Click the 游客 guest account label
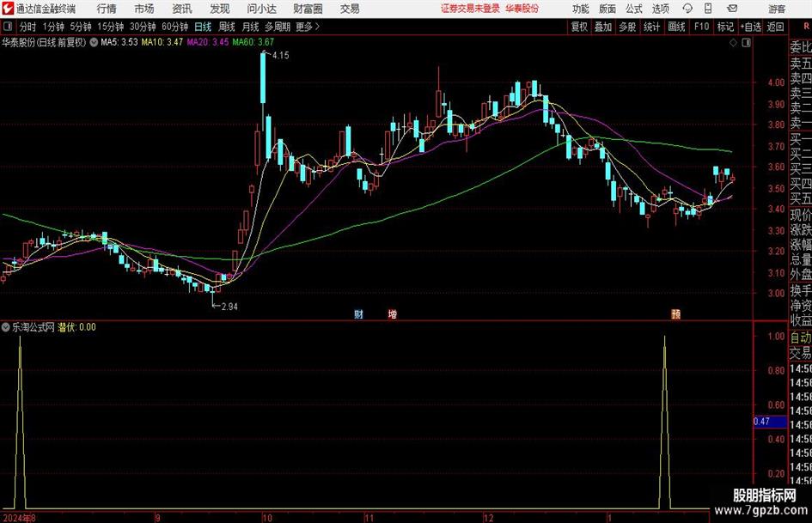812x523 pixels. (x=777, y=9)
